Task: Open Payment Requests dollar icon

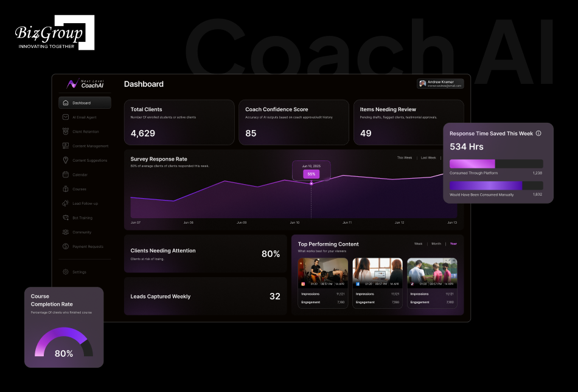Action: click(66, 247)
